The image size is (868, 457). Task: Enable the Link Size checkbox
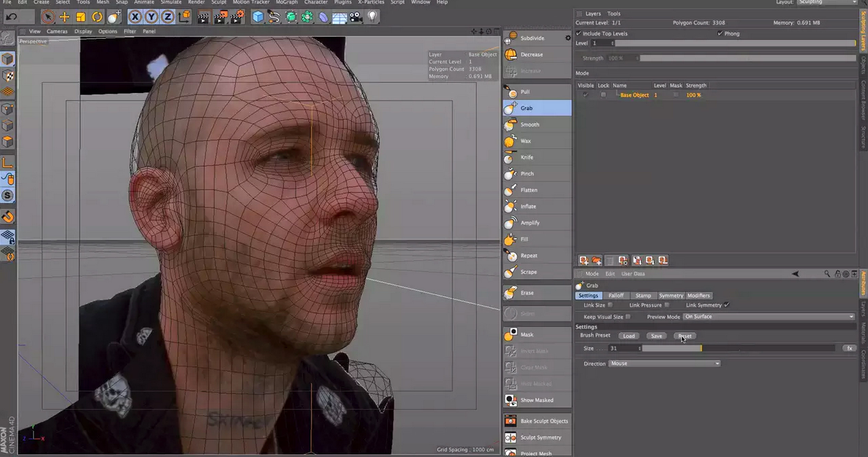click(x=610, y=305)
